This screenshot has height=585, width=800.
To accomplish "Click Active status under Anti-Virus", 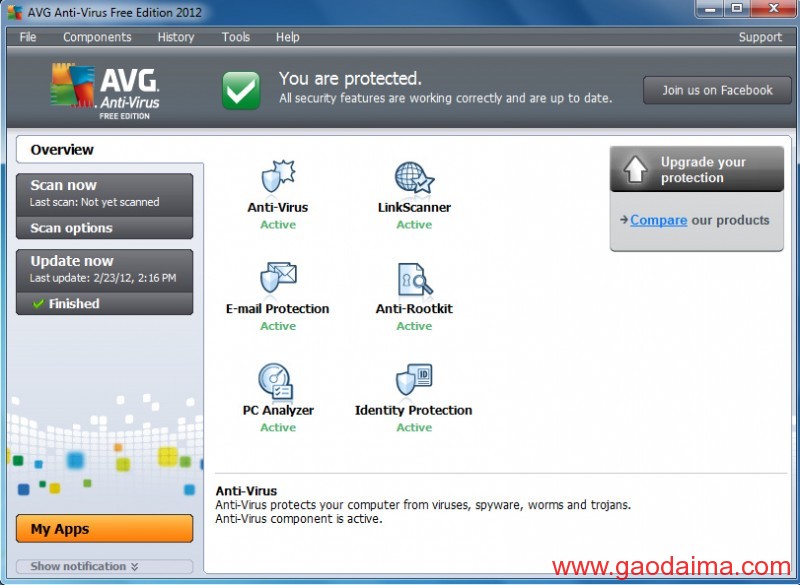I will coord(278,224).
